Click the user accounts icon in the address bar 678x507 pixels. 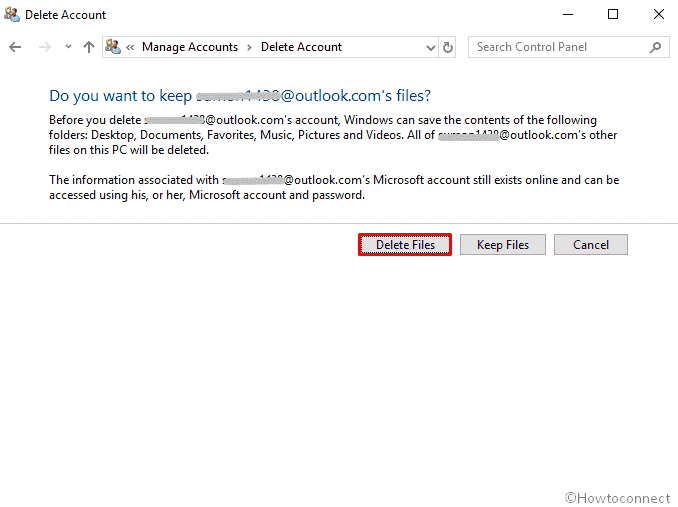point(113,46)
